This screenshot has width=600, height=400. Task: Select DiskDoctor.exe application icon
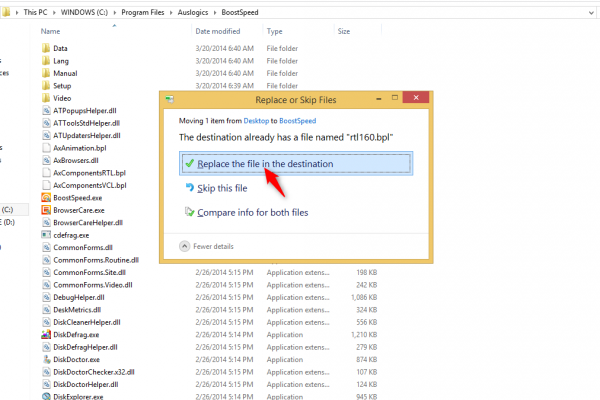coord(46,359)
